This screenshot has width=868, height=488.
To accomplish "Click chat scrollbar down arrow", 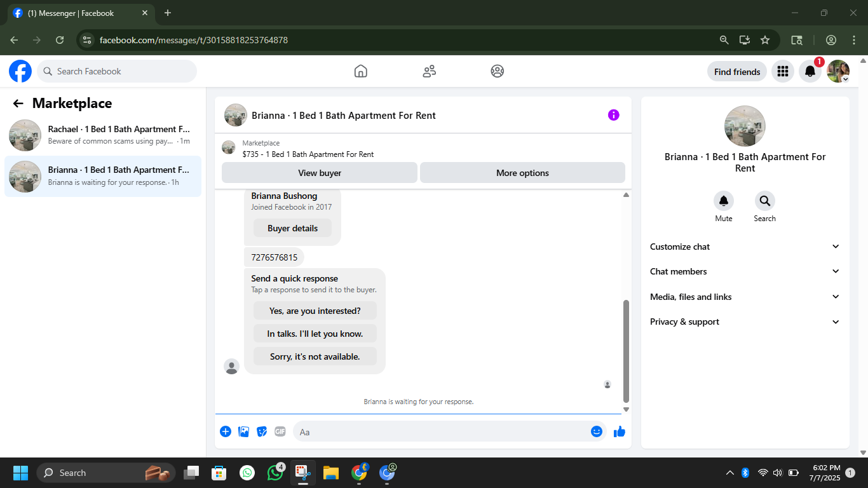I will tap(626, 409).
